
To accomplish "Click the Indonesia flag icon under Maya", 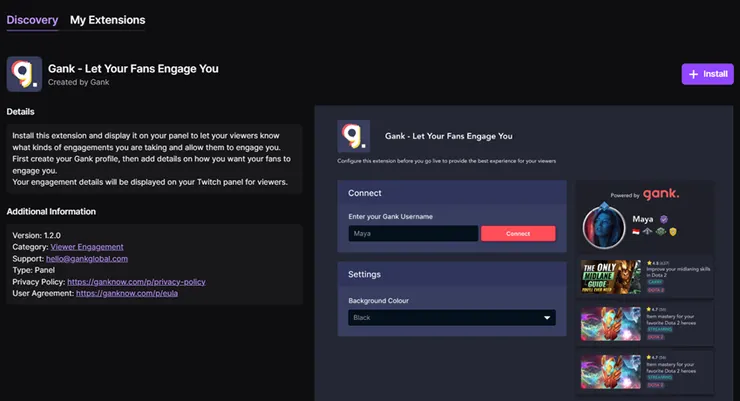I will 636,231.
